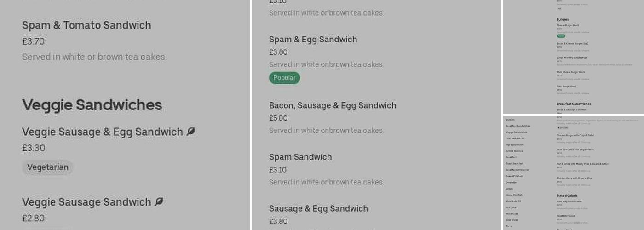The width and height of the screenshot is (644, 230).
Task: Click the Popular badge under Cheese Burger
Action: pyautogui.click(x=561, y=36)
